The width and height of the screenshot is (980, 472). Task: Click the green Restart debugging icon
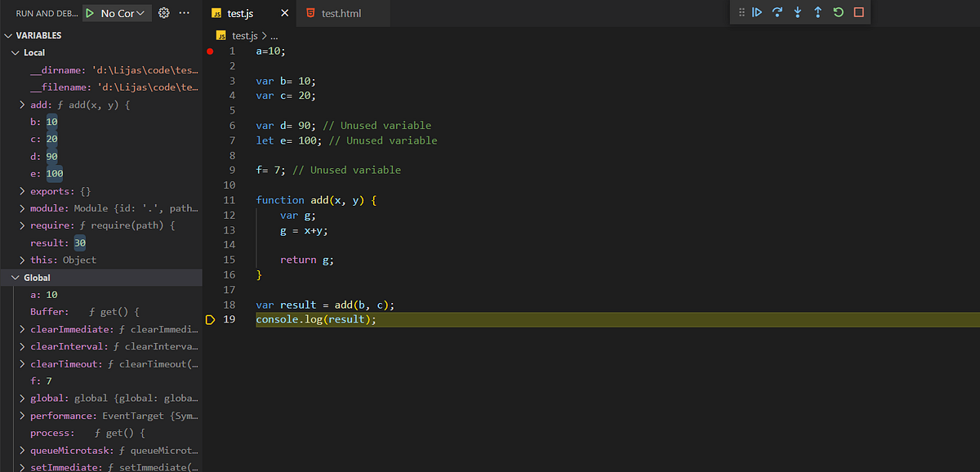[x=838, y=11]
